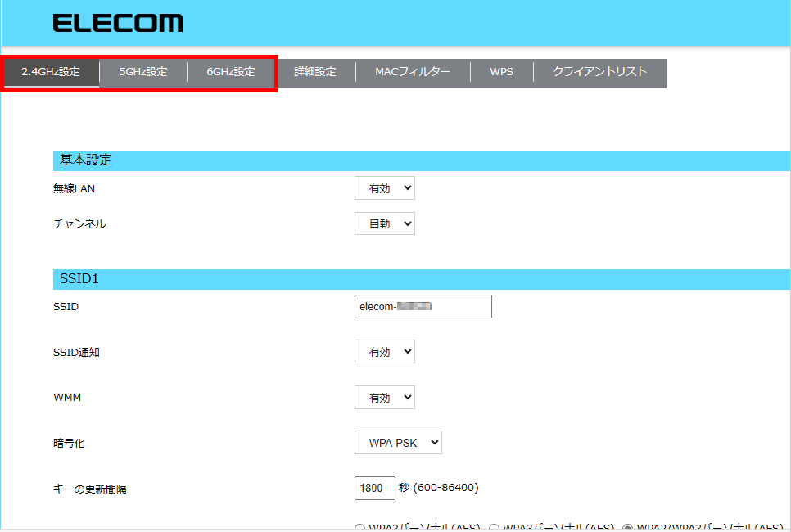Focus the キーの更新間隔 input box
791x532 pixels.
[x=375, y=488]
